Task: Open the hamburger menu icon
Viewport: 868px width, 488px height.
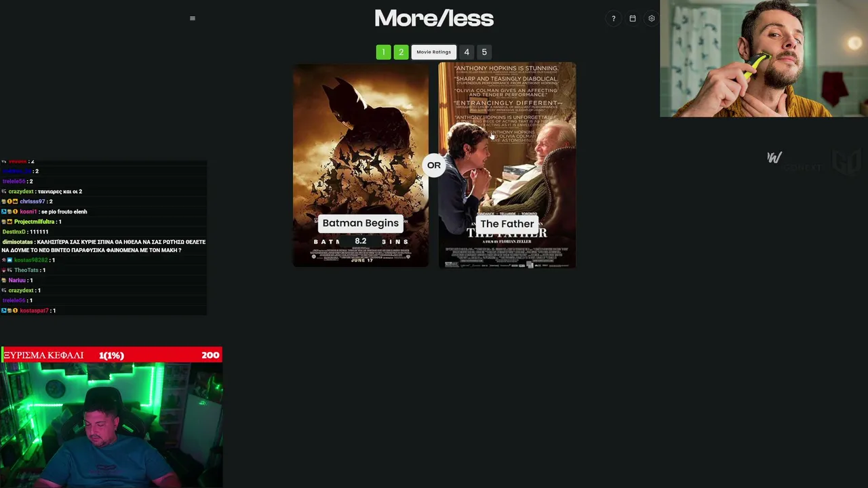Action: click(x=193, y=18)
